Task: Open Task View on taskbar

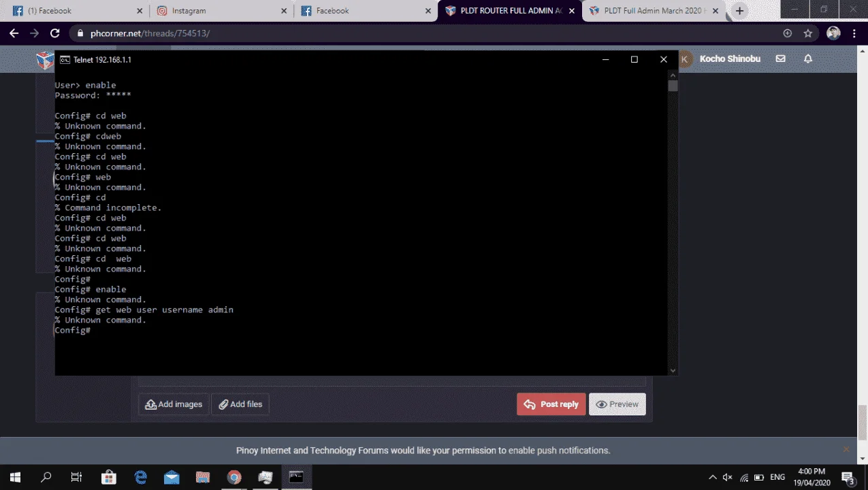Action: click(77, 477)
